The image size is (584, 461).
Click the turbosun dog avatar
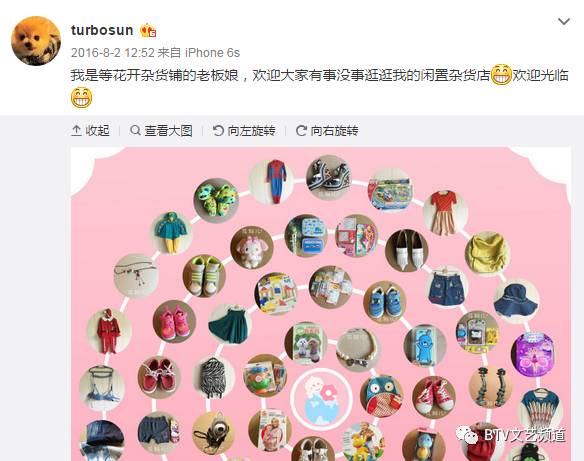36,41
